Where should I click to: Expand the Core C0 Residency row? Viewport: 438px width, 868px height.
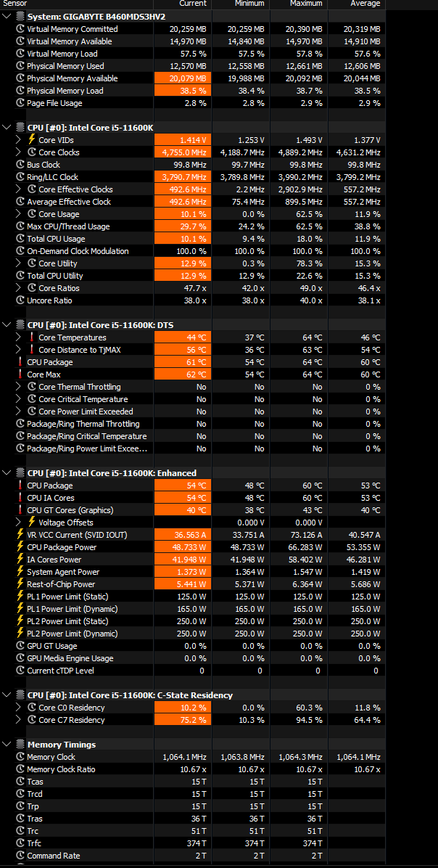(x=19, y=708)
